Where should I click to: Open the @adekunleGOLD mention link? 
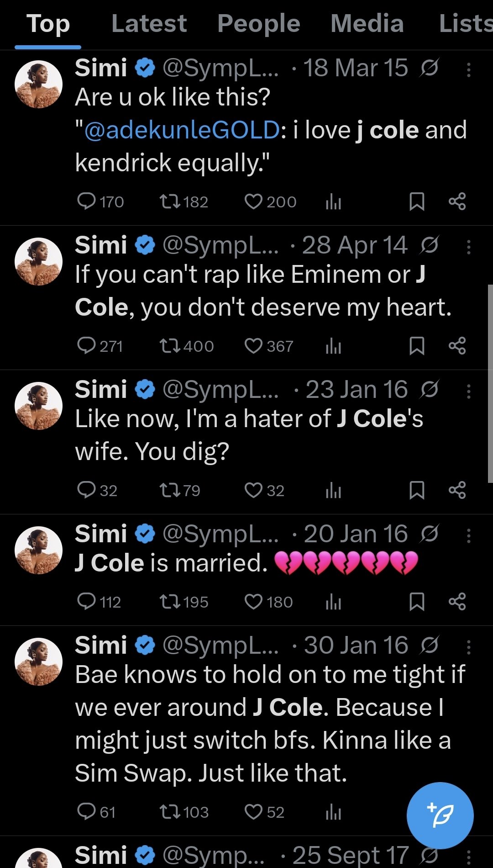pyautogui.click(x=182, y=130)
